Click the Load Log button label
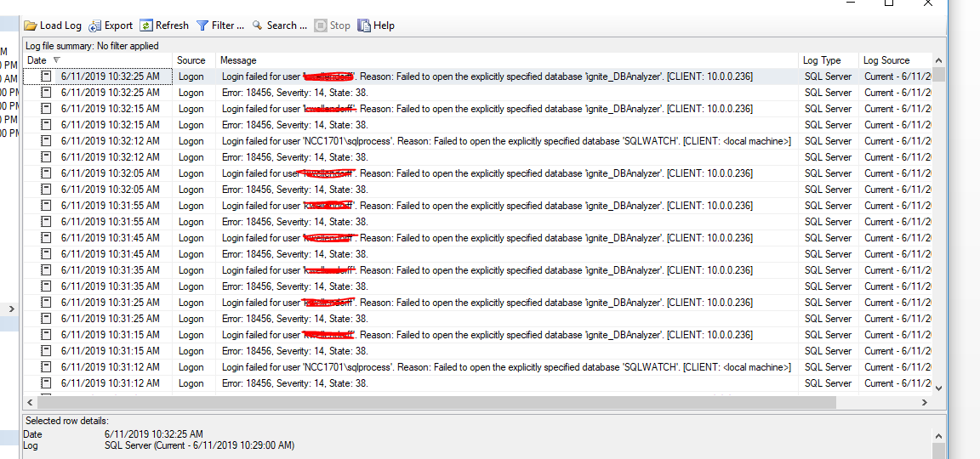Image resolution: width=980 pixels, height=459 pixels. (x=60, y=25)
